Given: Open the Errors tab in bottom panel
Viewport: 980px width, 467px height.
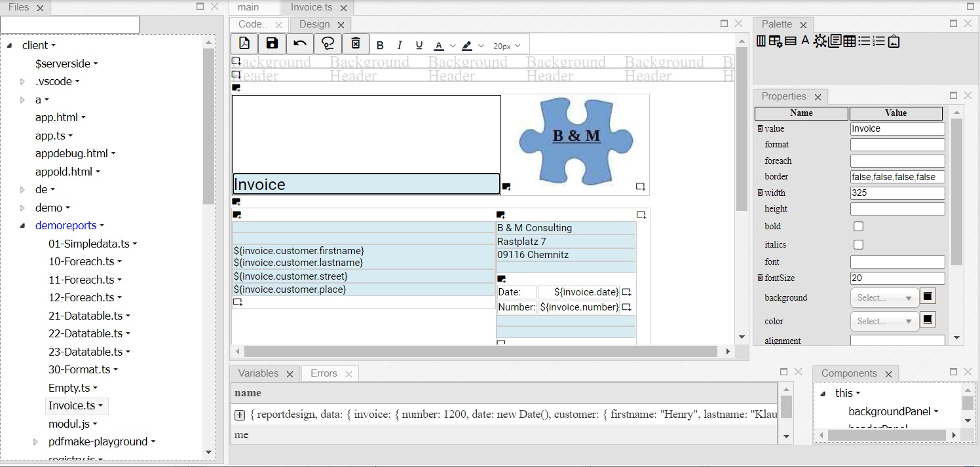Looking at the screenshot, I should 323,373.
